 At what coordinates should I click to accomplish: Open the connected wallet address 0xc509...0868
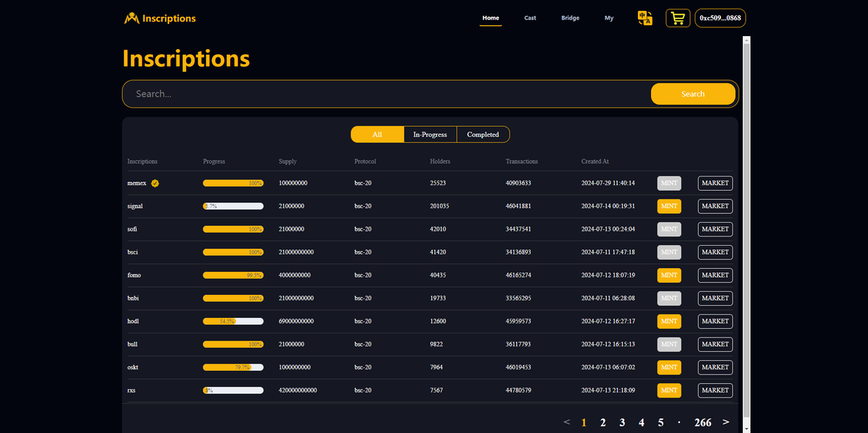[720, 18]
